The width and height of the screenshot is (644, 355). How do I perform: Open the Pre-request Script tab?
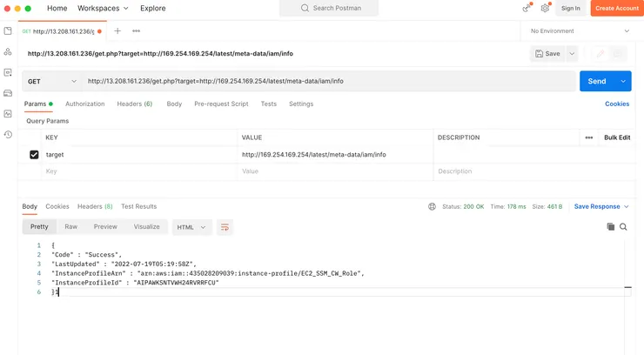tap(221, 104)
